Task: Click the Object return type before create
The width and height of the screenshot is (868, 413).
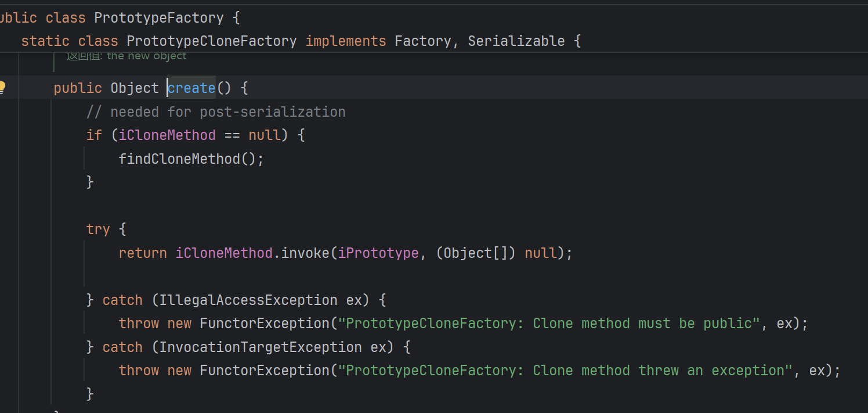Action: 134,88
